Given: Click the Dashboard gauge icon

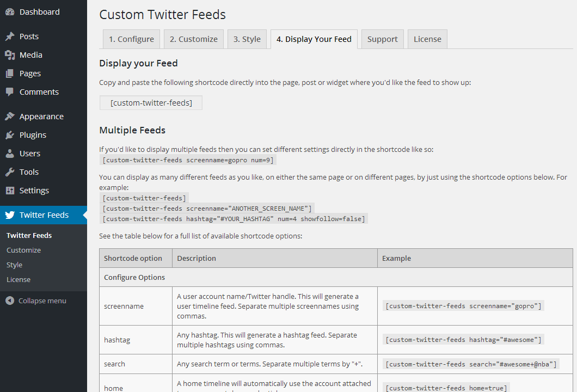Looking at the screenshot, I should point(10,12).
